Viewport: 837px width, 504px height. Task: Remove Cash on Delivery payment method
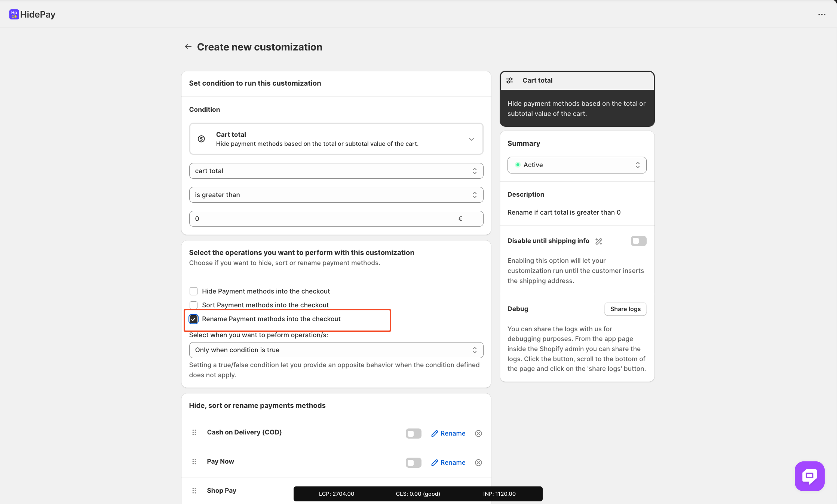(478, 434)
